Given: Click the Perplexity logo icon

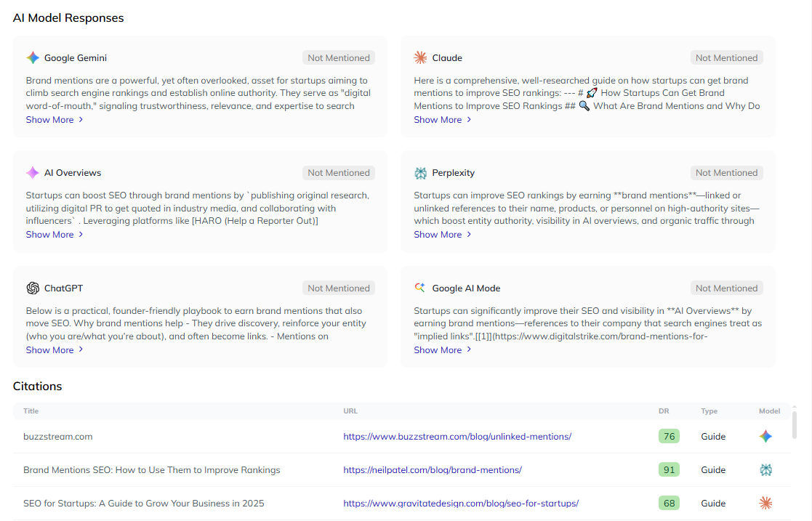Looking at the screenshot, I should click(420, 173).
